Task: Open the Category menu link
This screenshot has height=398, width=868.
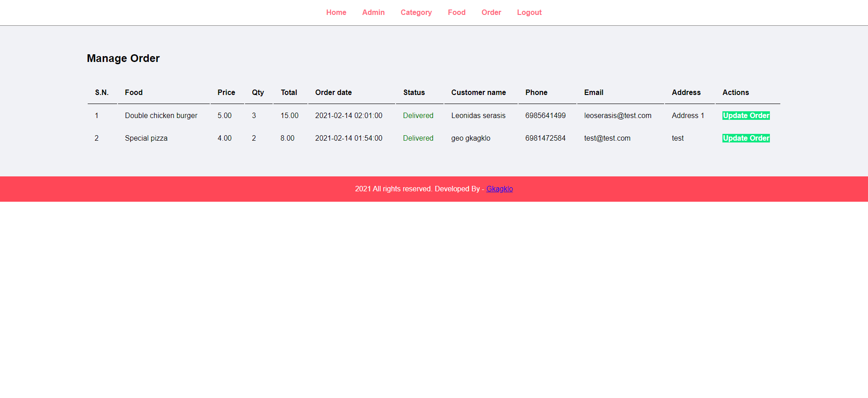Action: tap(416, 13)
